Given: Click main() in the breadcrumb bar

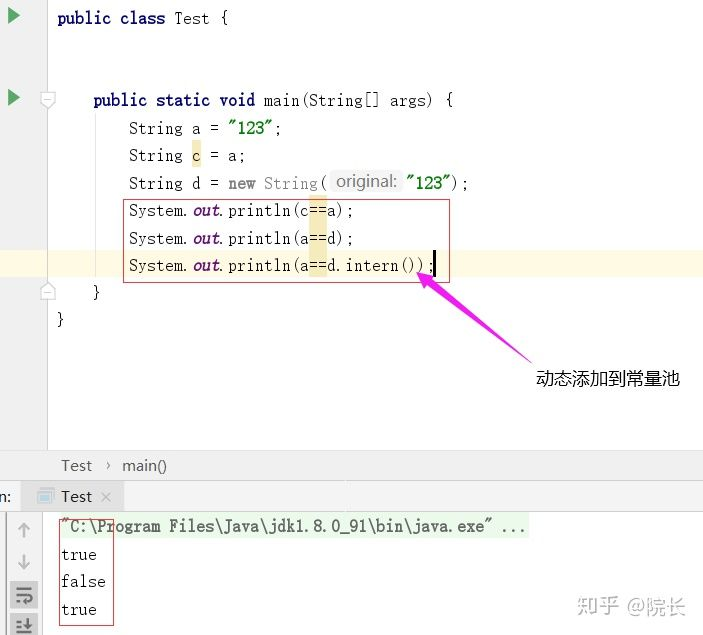Looking at the screenshot, I should tap(144, 466).
